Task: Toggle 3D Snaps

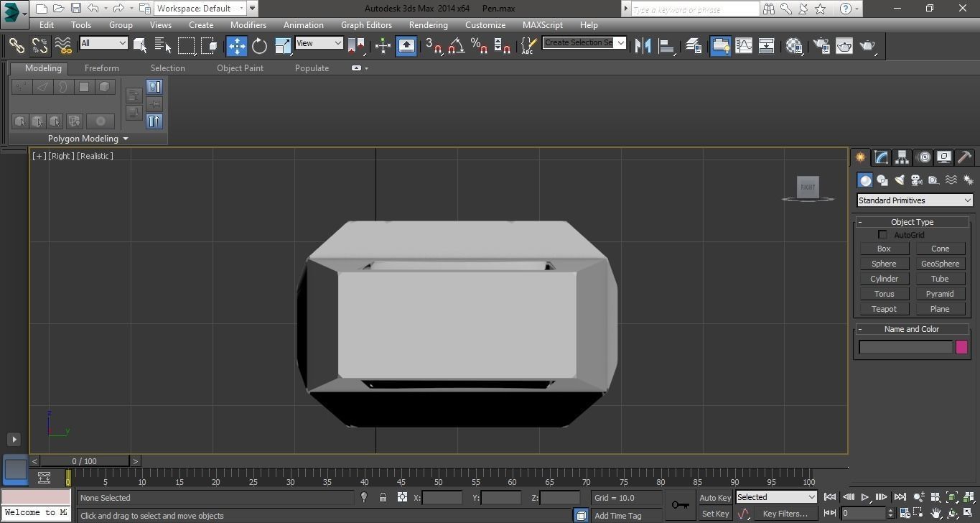Action: (434, 46)
